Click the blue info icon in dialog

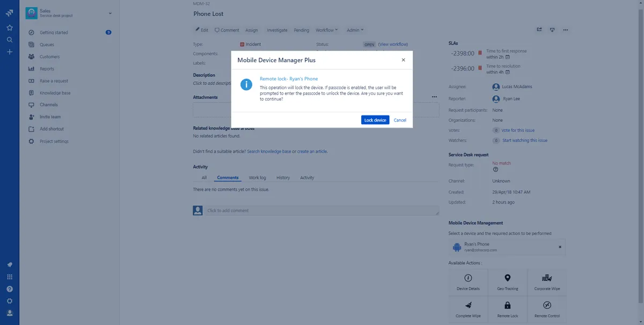click(x=246, y=84)
